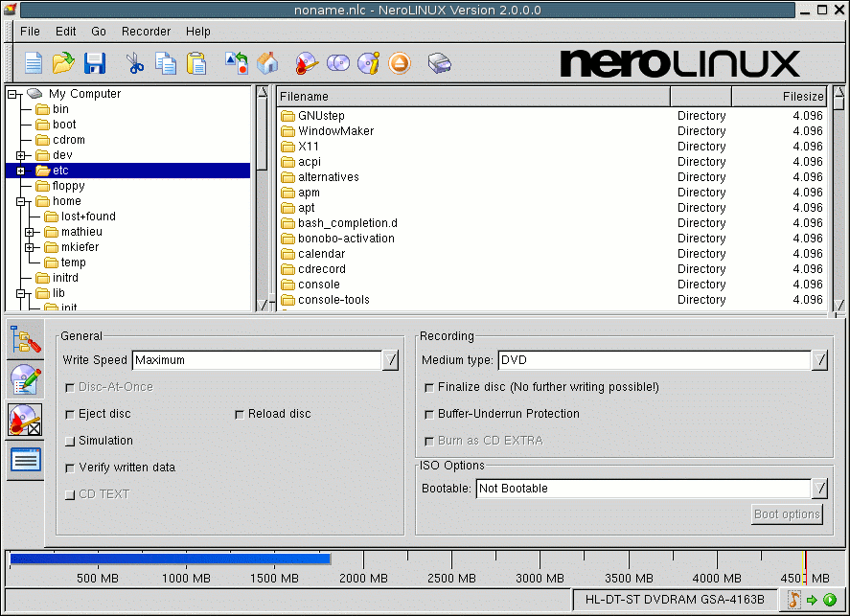Screen dimensions: 850x616
Task: Open the blue list sidebar panel icon
Action: (26, 460)
